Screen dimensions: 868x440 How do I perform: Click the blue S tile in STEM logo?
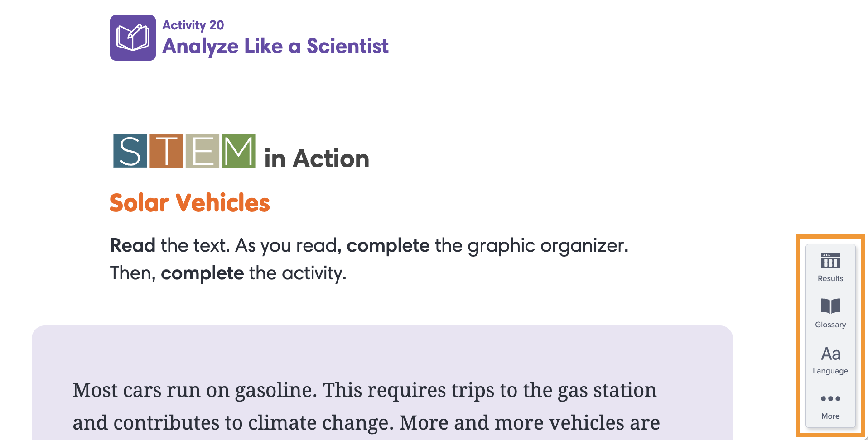(130, 151)
